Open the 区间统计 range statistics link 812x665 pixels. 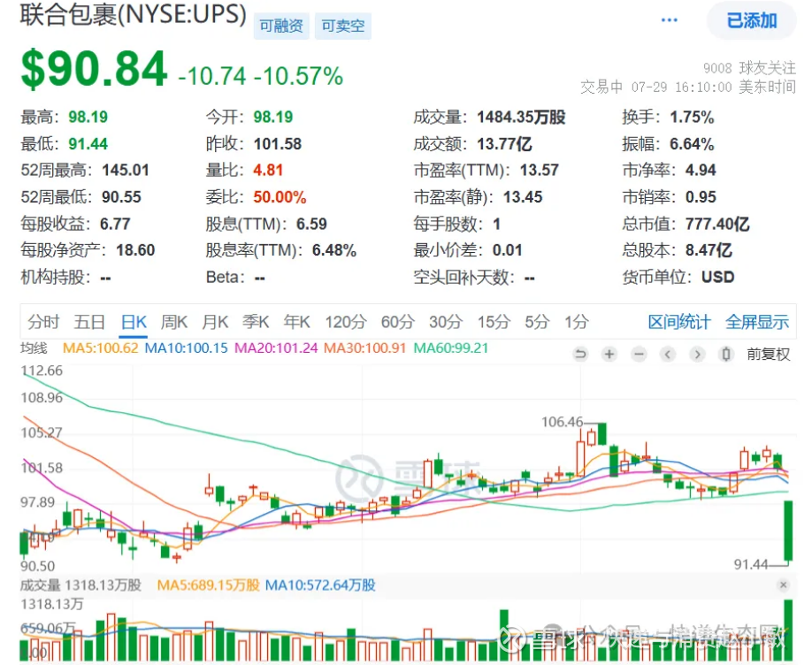pyautogui.click(x=679, y=322)
